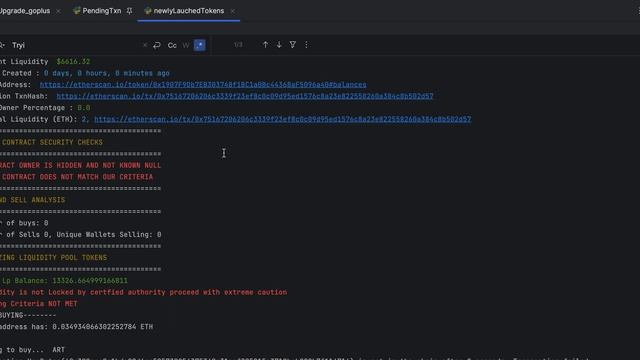
Task: Close the Upgrade_goplus tab
Action: pyautogui.click(x=58, y=11)
